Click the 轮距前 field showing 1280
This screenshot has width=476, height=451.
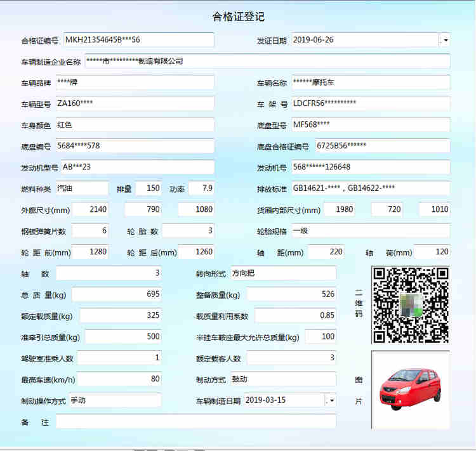pos(89,252)
